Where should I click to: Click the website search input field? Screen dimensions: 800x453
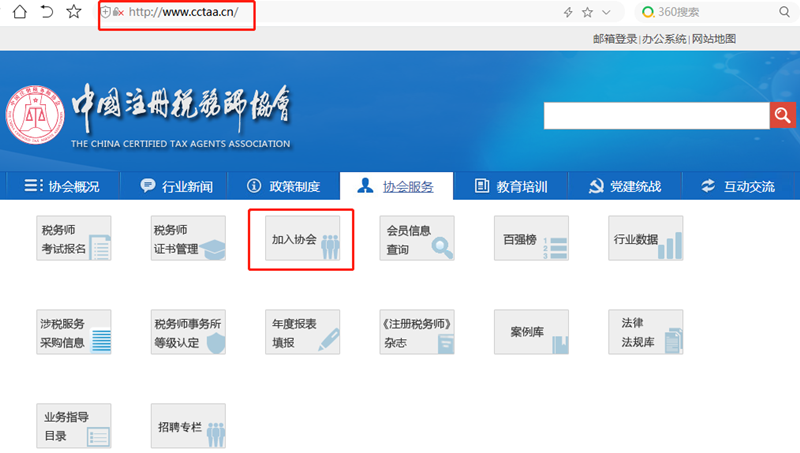coord(656,116)
